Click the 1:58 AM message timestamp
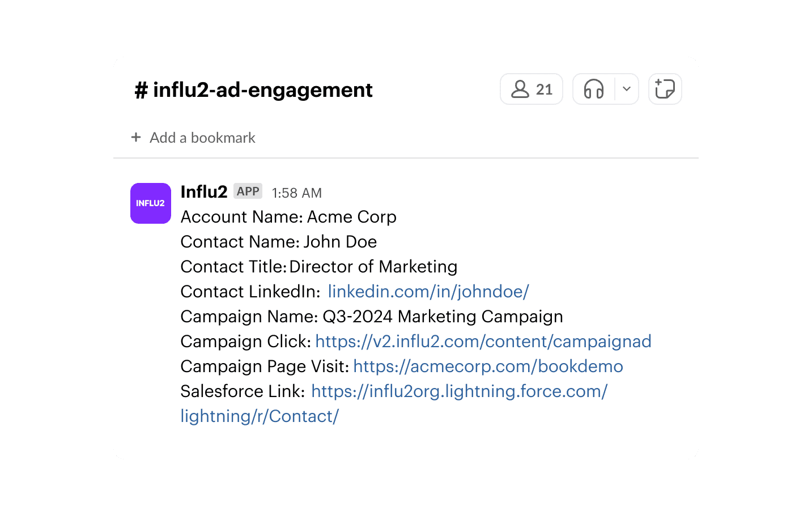Screen dimensions: 812x516 pyautogui.click(x=296, y=193)
